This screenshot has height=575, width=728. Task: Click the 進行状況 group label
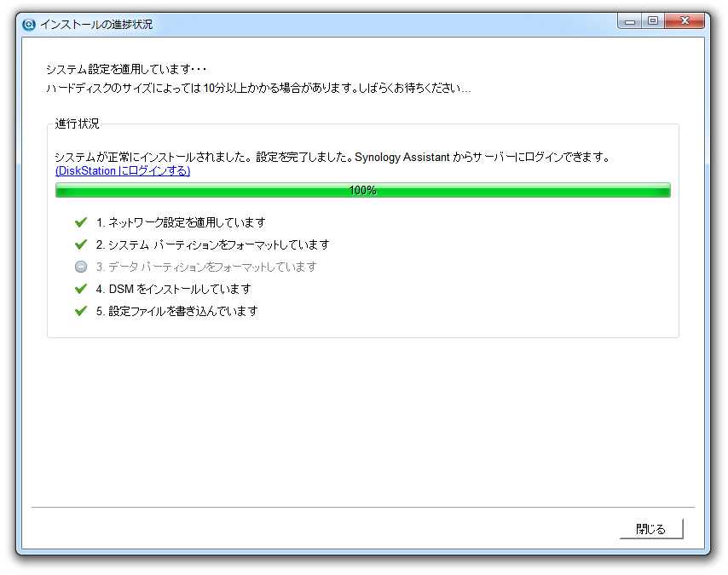click(x=77, y=124)
